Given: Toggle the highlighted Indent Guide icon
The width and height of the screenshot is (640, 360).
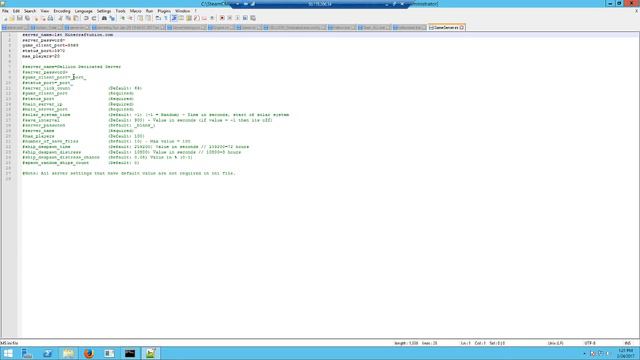Looking at the screenshot, I should [174, 18].
